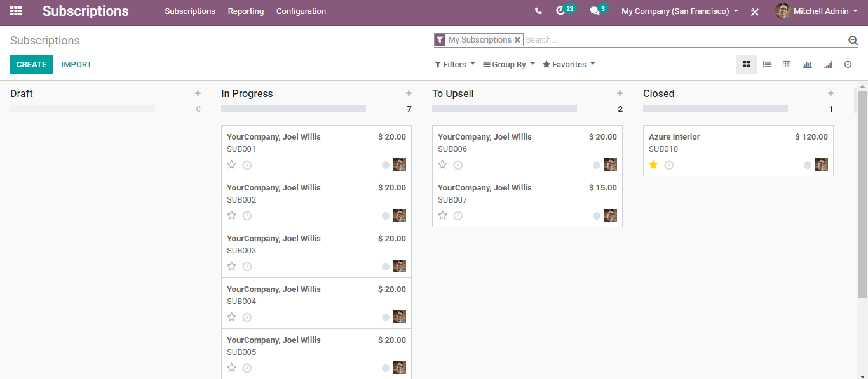Open the Reporting menu
The height and width of the screenshot is (379, 868).
[246, 11]
